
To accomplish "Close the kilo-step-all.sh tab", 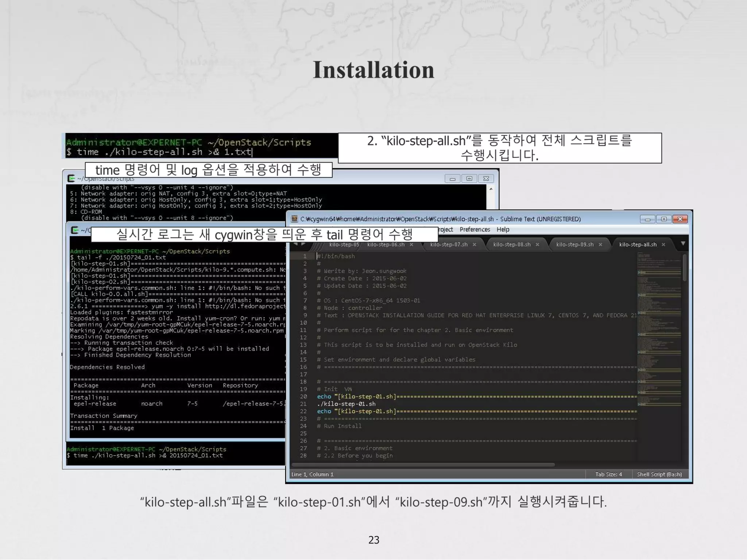I will (x=663, y=245).
